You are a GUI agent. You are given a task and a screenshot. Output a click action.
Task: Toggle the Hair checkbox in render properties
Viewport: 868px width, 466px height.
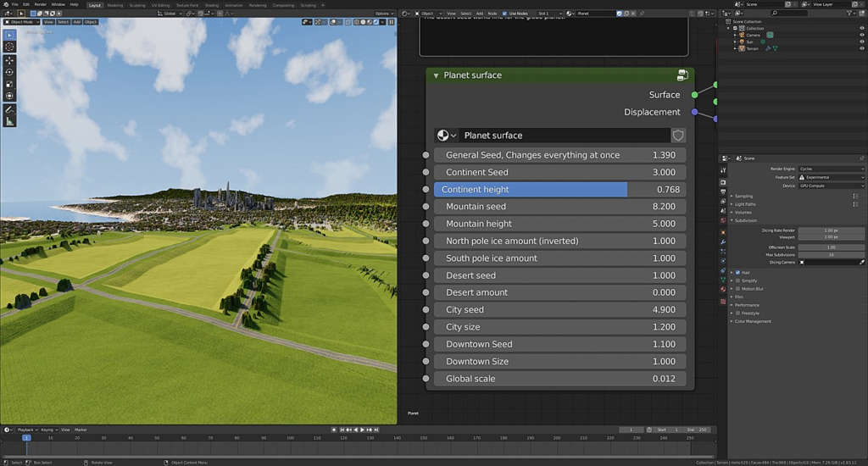click(x=738, y=272)
